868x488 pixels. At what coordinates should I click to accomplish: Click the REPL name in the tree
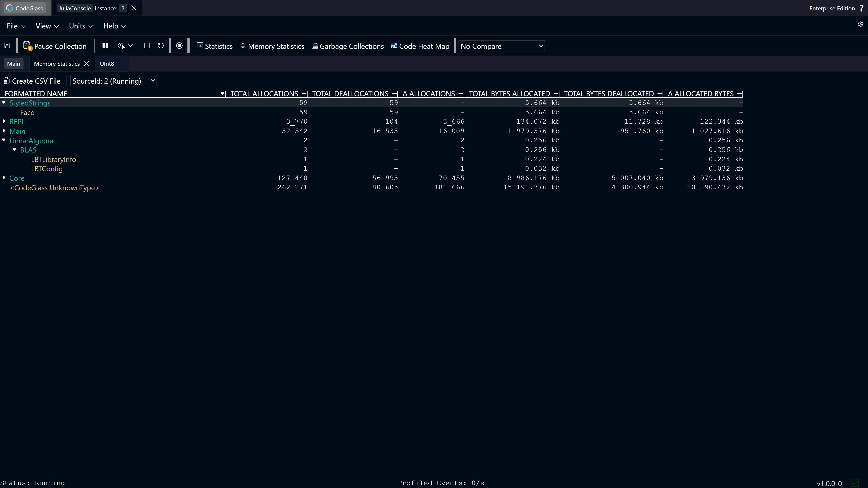17,122
